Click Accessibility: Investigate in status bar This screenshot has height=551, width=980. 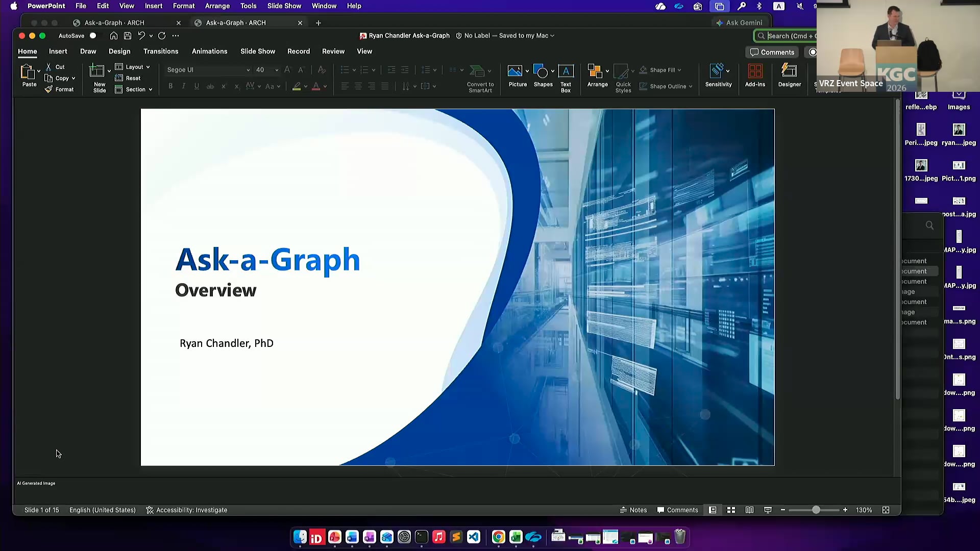click(x=187, y=510)
